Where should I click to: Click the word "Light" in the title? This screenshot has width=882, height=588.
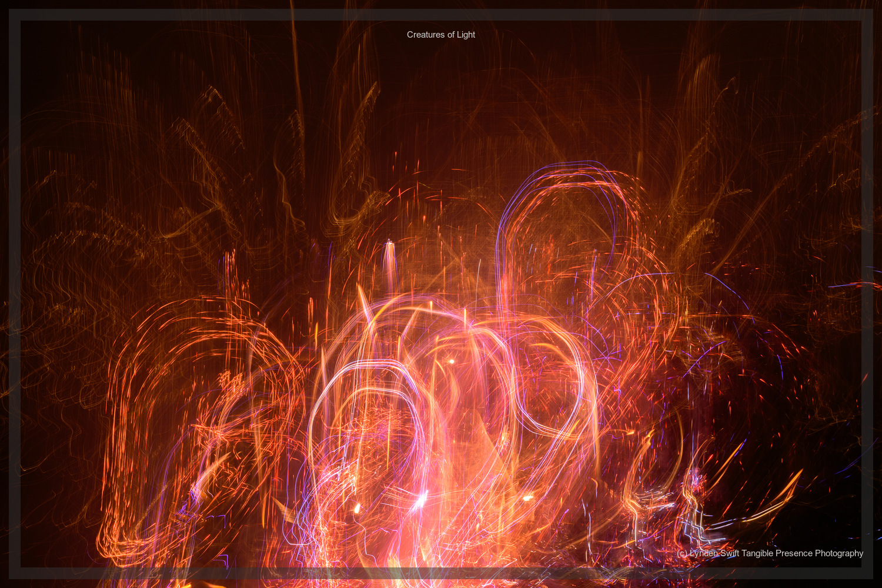pyautogui.click(x=466, y=35)
